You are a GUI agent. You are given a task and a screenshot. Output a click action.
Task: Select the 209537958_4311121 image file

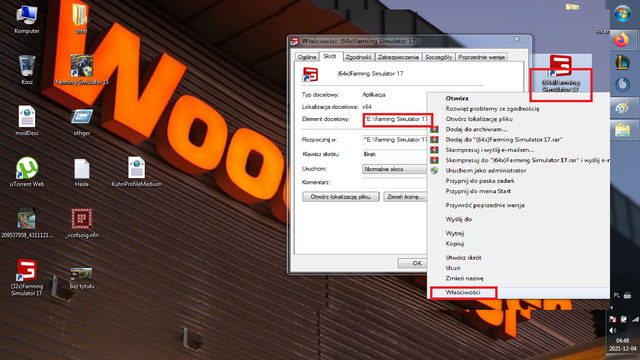pos(27,223)
